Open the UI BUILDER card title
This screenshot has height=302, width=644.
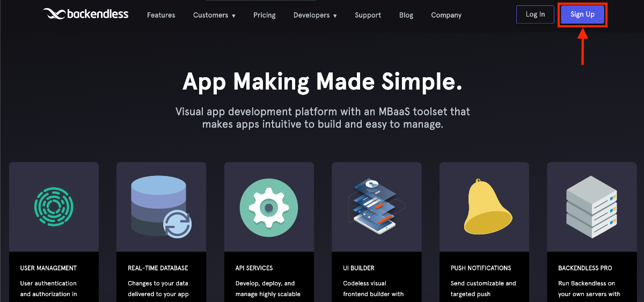359,268
